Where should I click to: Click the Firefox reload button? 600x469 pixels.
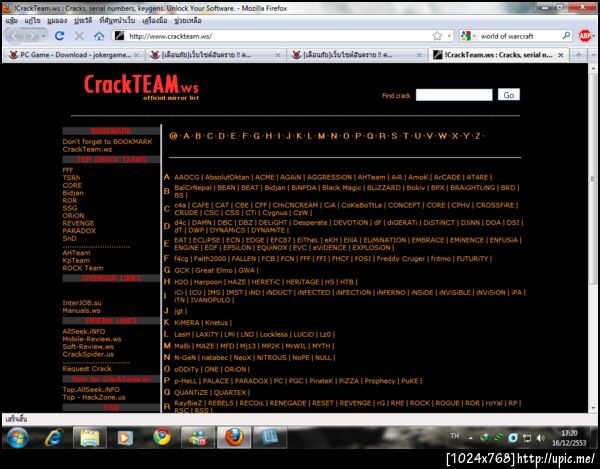[x=59, y=36]
